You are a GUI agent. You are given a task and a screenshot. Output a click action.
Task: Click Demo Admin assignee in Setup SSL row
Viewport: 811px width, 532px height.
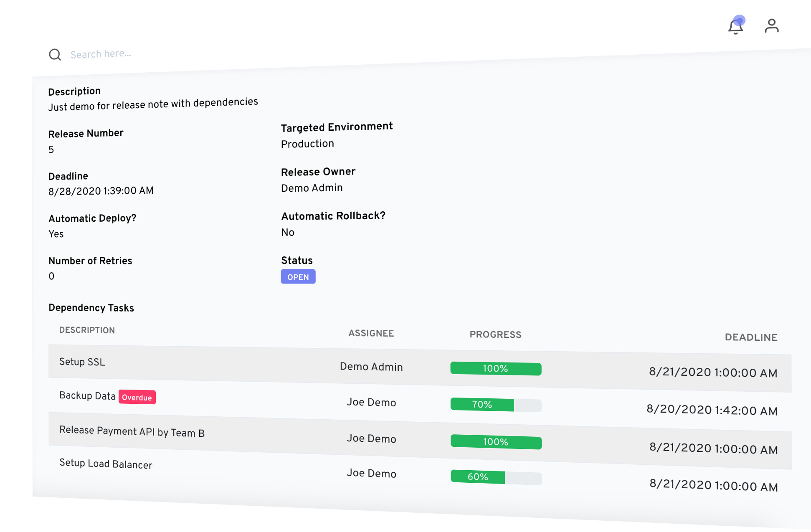(x=371, y=367)
